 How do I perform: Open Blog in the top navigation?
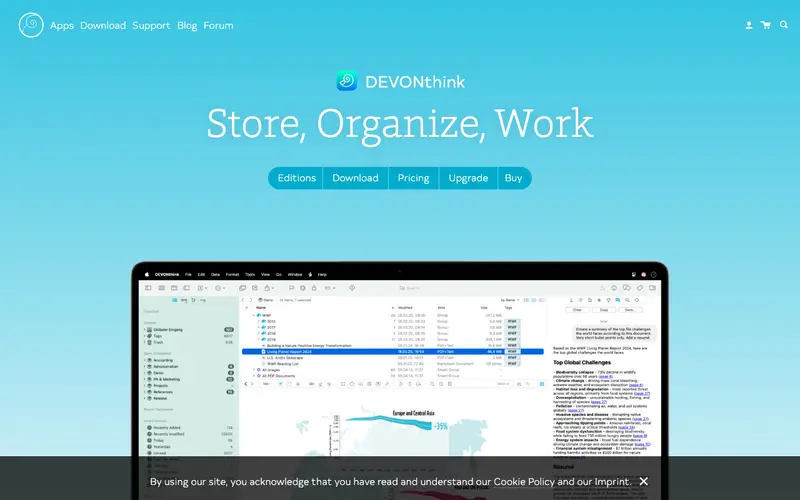[x=187, y=26]
